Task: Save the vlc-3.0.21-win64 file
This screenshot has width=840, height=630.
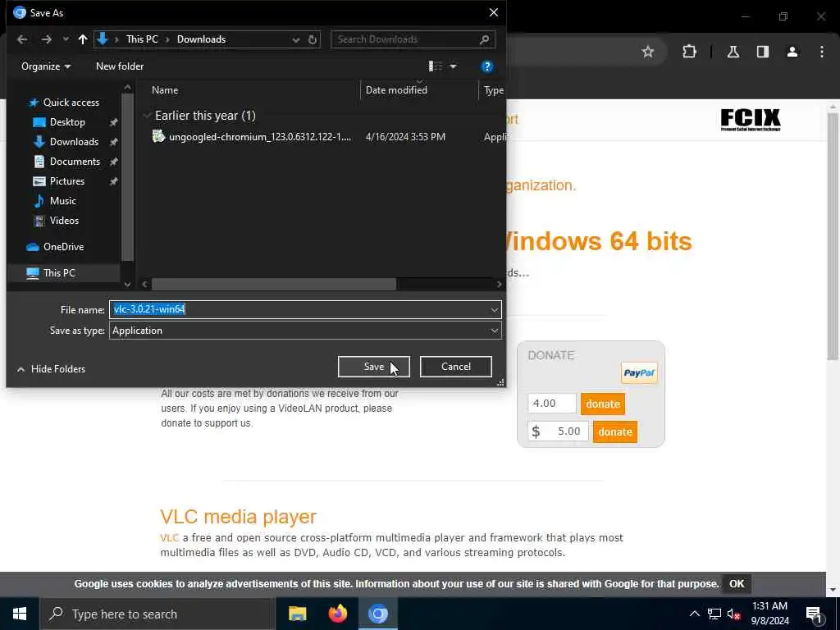Action: point(374,367)
